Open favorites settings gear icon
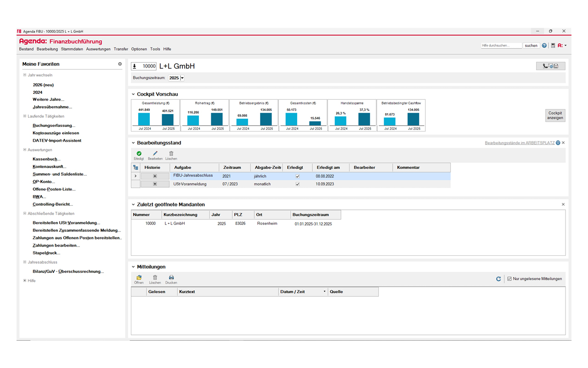 [x=120, y=64]
